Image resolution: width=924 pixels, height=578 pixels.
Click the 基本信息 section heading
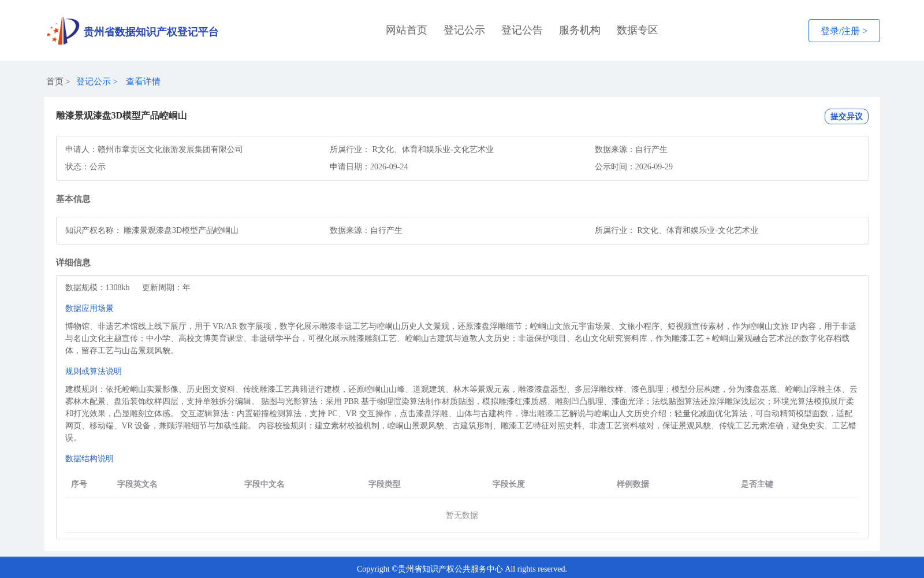pos(73,199)
